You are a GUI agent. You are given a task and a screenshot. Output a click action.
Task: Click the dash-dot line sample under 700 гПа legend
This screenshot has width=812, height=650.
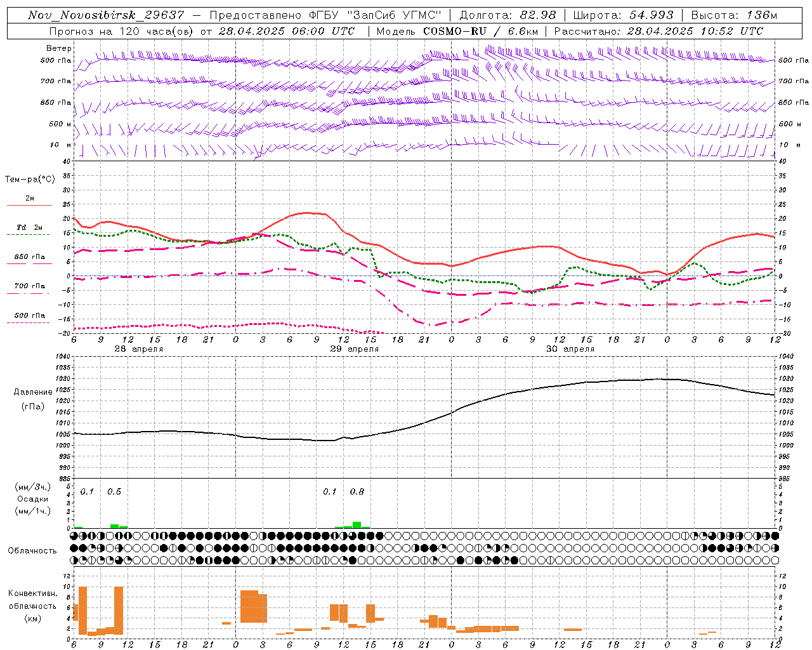(x=28, y=293)
